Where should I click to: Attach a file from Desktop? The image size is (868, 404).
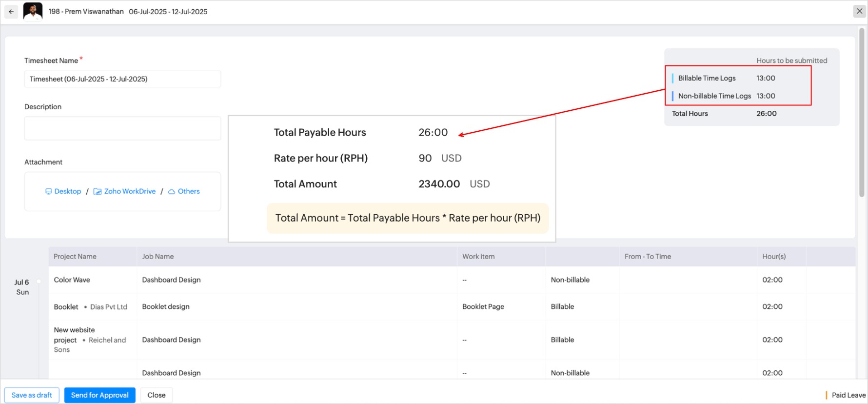click(67, 191)
